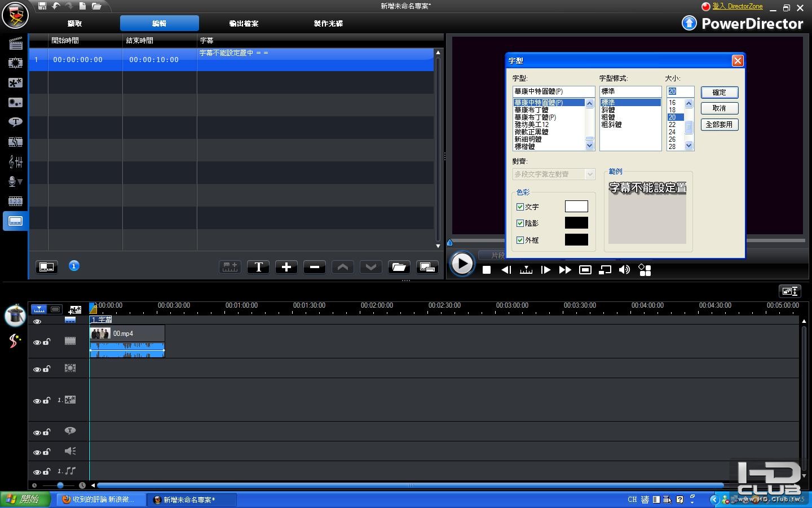Viewport: 812px width, 508px height.
Task: Open the Audio Mixing Room icon
Action: (15, 161)
